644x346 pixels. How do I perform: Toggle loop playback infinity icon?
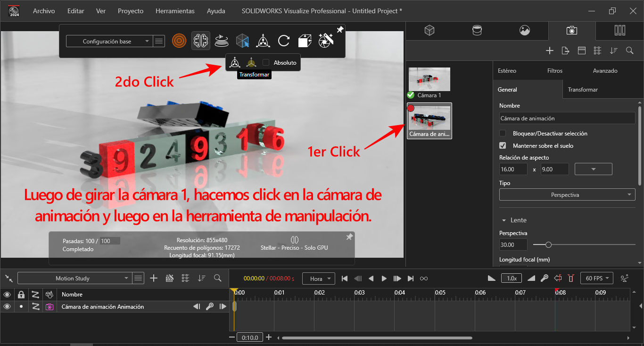pyautogui.click(x=424, y=278)
